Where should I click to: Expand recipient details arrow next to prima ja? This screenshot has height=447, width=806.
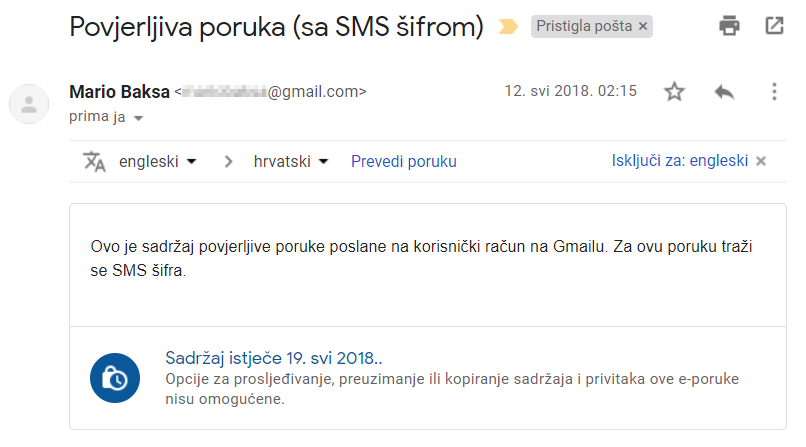pyautogui.click(x=138, y=118)
